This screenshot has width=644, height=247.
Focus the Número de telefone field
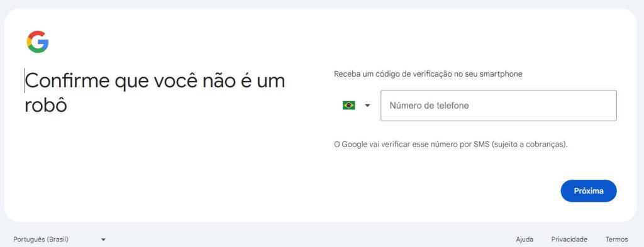click(x=499, y=106)
